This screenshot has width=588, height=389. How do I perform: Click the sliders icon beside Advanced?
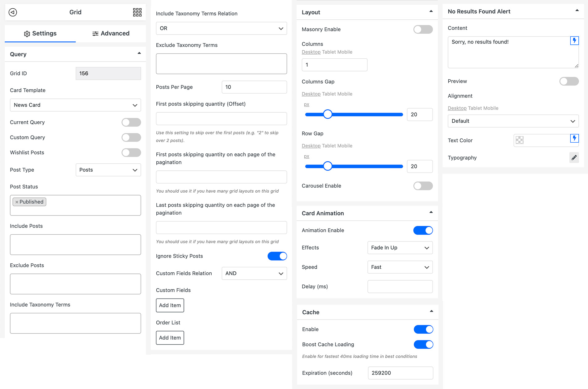tap(95, 33)
